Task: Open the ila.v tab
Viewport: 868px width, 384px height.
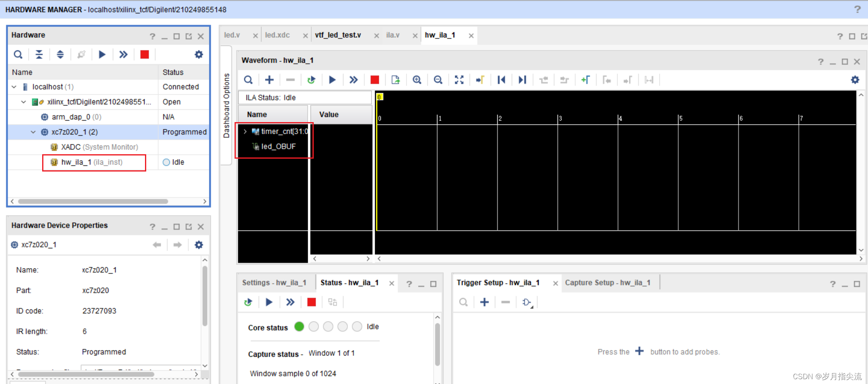Action: point(393,35)
